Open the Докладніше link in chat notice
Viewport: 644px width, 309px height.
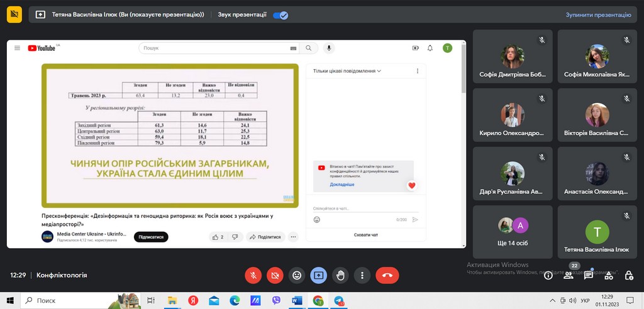[341, 185]
